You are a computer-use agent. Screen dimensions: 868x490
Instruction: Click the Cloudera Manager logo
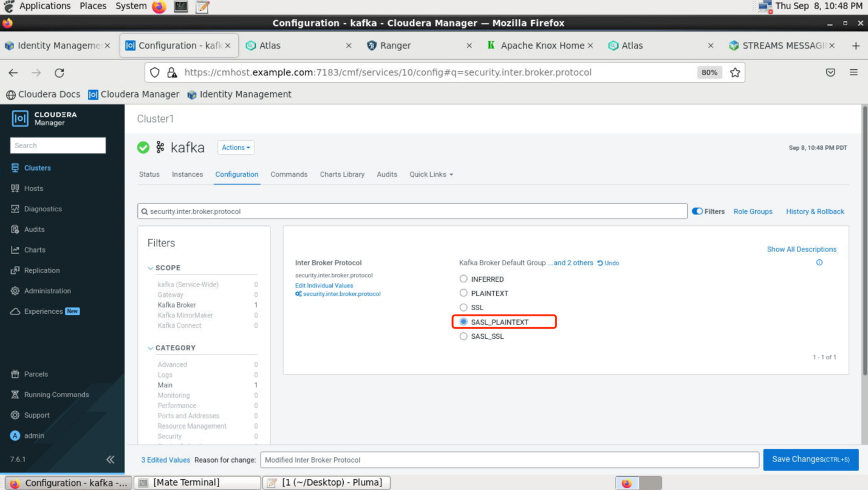pyautogui.click(x=45, y=118)
